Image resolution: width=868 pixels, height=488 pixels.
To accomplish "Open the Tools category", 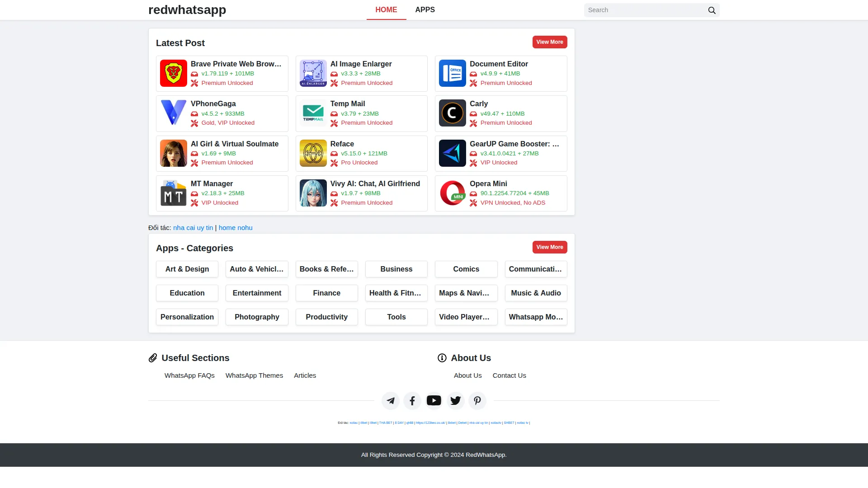I will (x=396, y=317).
